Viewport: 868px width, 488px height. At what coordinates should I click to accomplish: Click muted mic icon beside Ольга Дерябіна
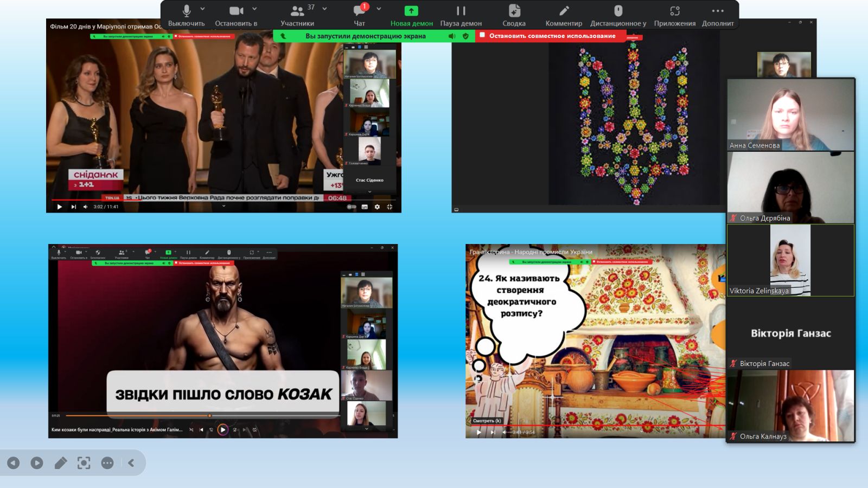pos(733,218)
